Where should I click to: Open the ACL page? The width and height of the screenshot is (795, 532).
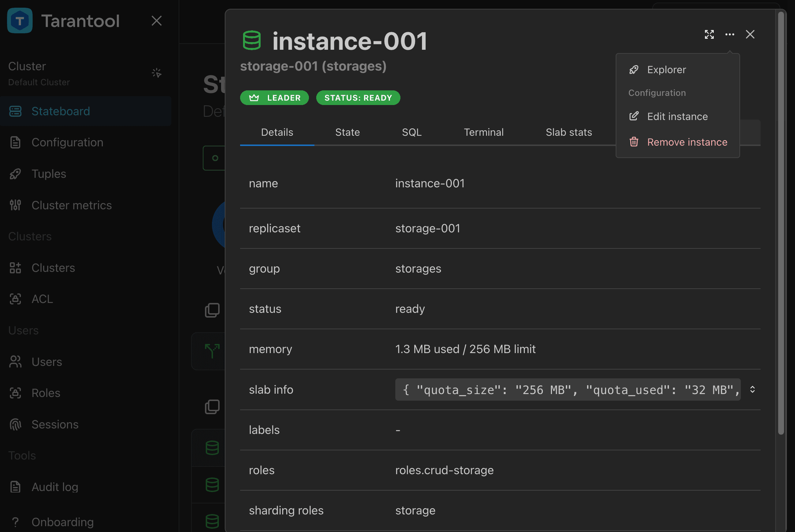[x=86, y=299]
